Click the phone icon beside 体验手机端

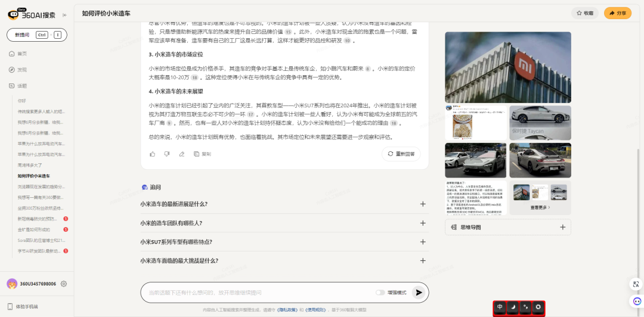(10, 307)
